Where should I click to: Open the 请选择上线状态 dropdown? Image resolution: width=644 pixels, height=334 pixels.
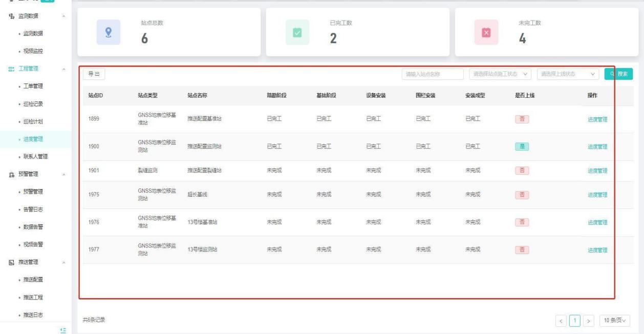click(x=568, y=74)
